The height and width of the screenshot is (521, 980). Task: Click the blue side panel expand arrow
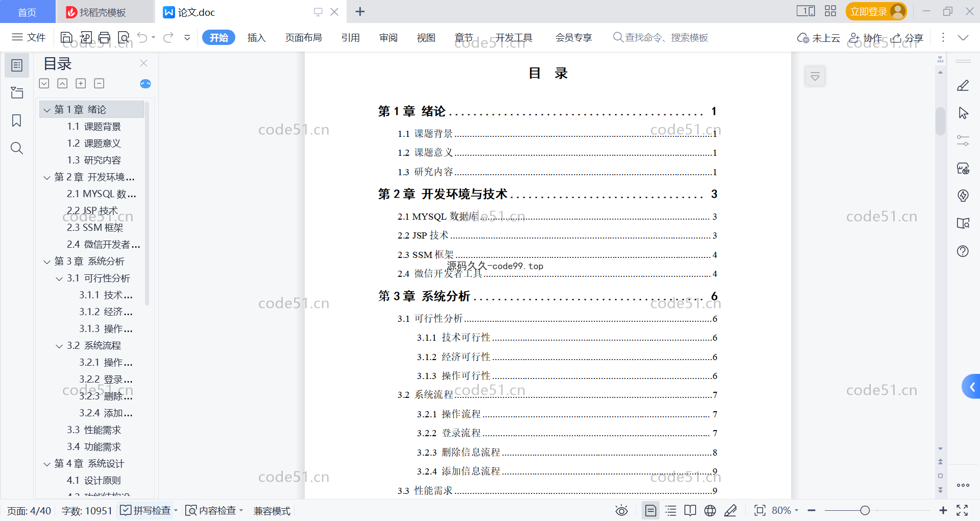(x=972, y=387)
